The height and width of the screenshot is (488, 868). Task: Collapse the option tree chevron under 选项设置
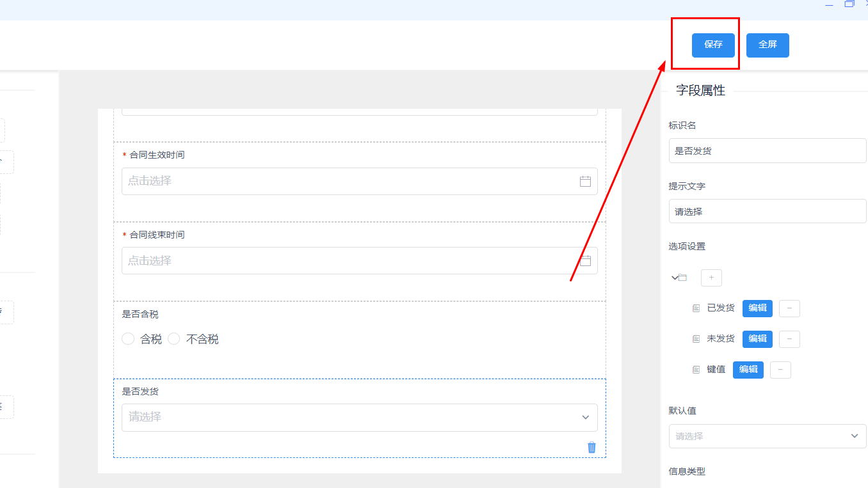point(674,278)
